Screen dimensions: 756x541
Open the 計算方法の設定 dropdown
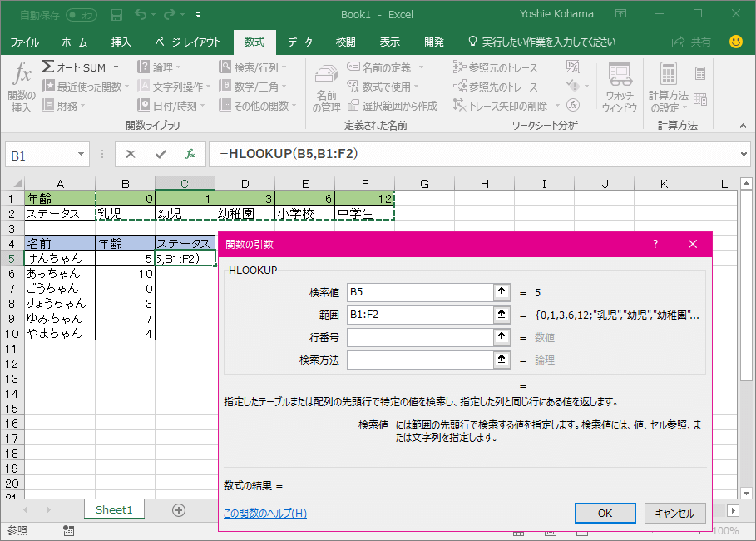coord(669,88)
